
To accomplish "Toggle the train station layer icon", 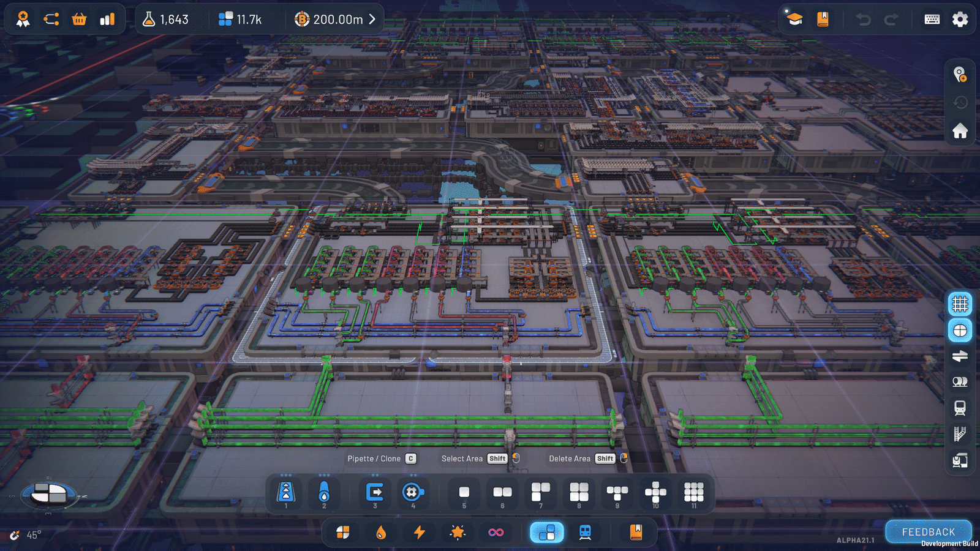I will click(x=960, y=460).
